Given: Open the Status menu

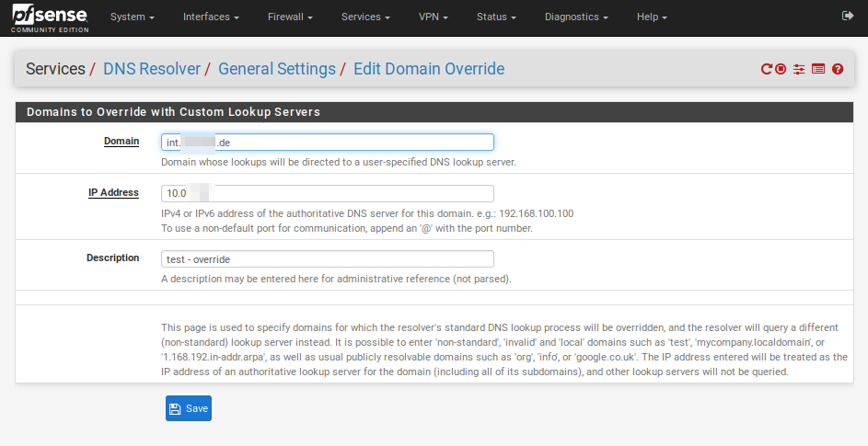Looking at the screenshot, I should click(x=495, y=17).
